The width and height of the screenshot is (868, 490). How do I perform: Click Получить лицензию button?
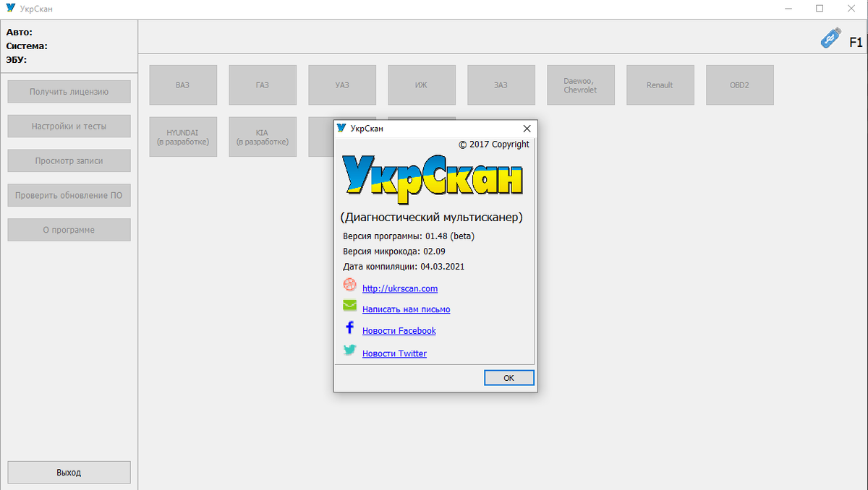[x=69, y=92]
